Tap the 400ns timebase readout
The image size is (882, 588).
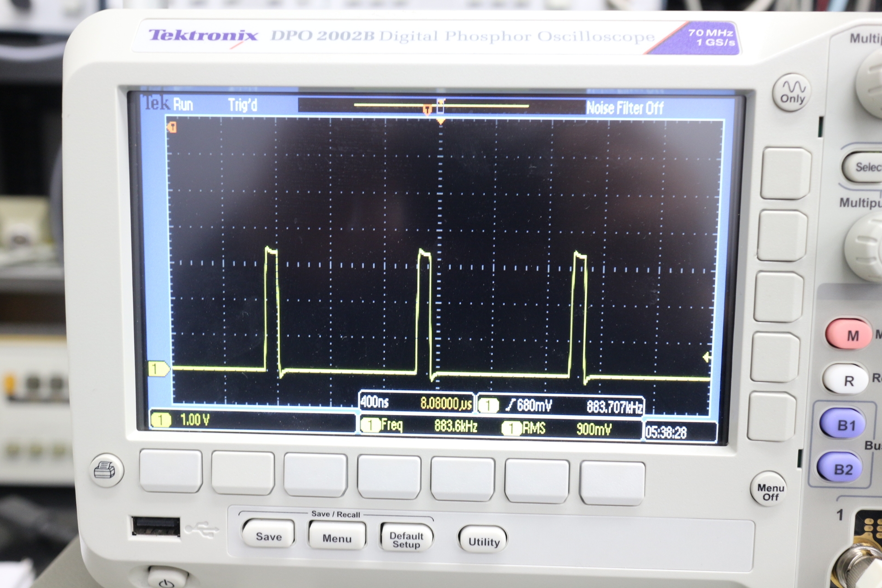pyautogui.click(x=375, y=402)
